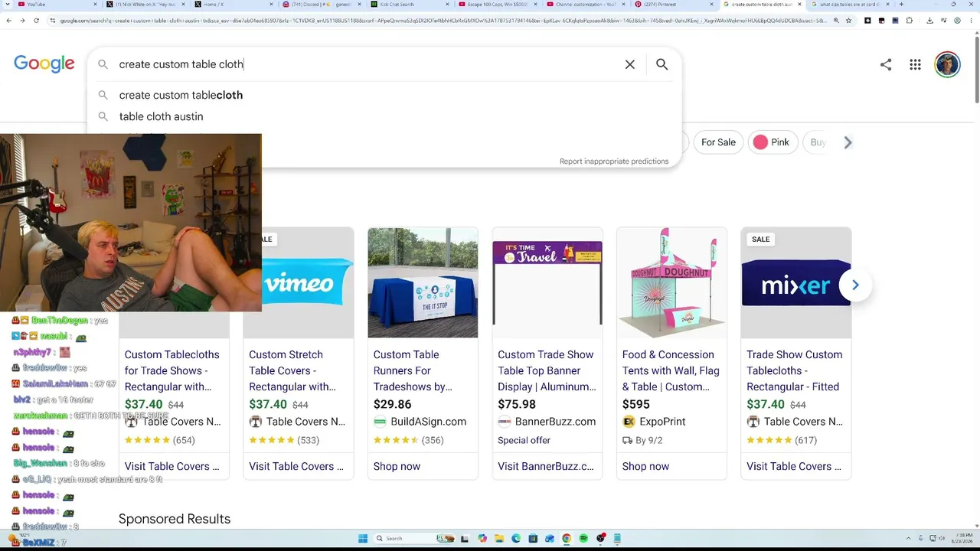Image resolution: width=980 pixels, height=551 pixels.
Task: Open the mixer tablecloth product image
Action: (x=796, y=283)
